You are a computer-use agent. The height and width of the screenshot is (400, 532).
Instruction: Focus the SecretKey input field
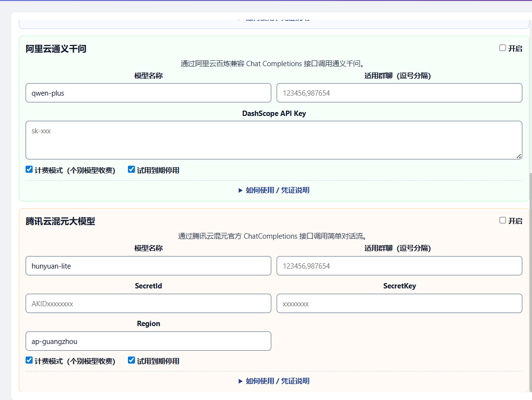point(399,303)
